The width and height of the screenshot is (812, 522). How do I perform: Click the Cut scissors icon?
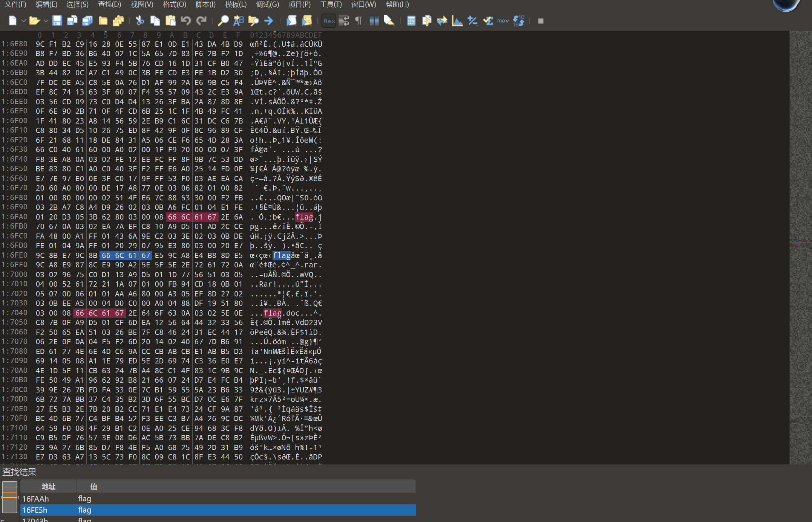pos(140,21)
